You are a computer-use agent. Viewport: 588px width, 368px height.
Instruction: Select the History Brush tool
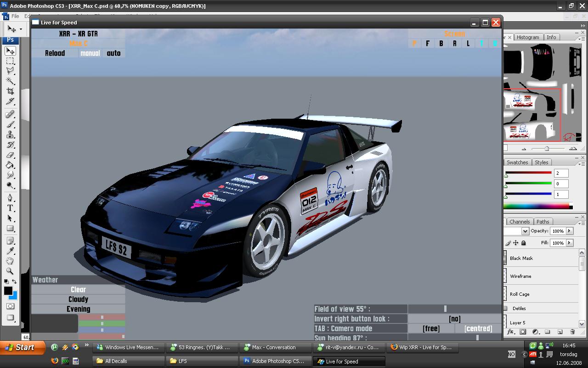pyautogui.click(x=10, y=144)
